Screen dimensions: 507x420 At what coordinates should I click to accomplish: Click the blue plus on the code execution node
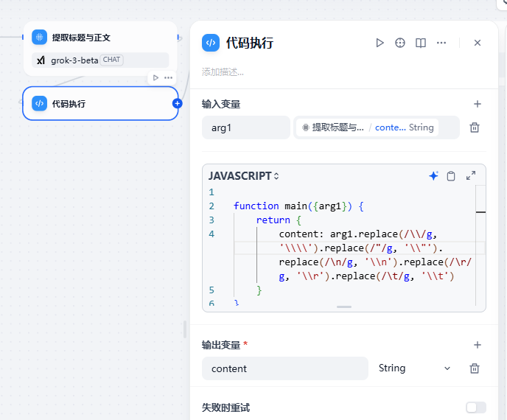click(177, 103)
